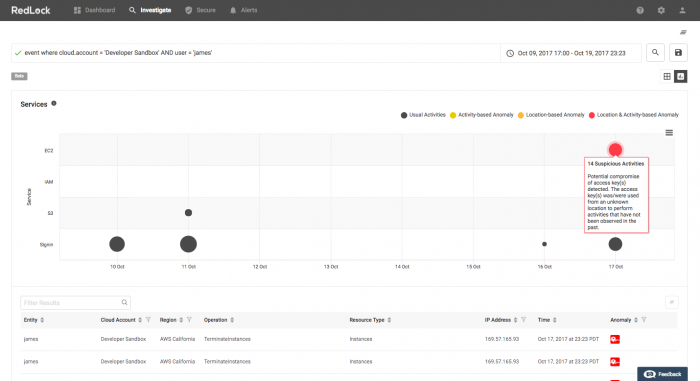Screen dimensions: 700x381
Task: Click the Signin bubble on 17 Oct
Action: click(x=615, y=244)
